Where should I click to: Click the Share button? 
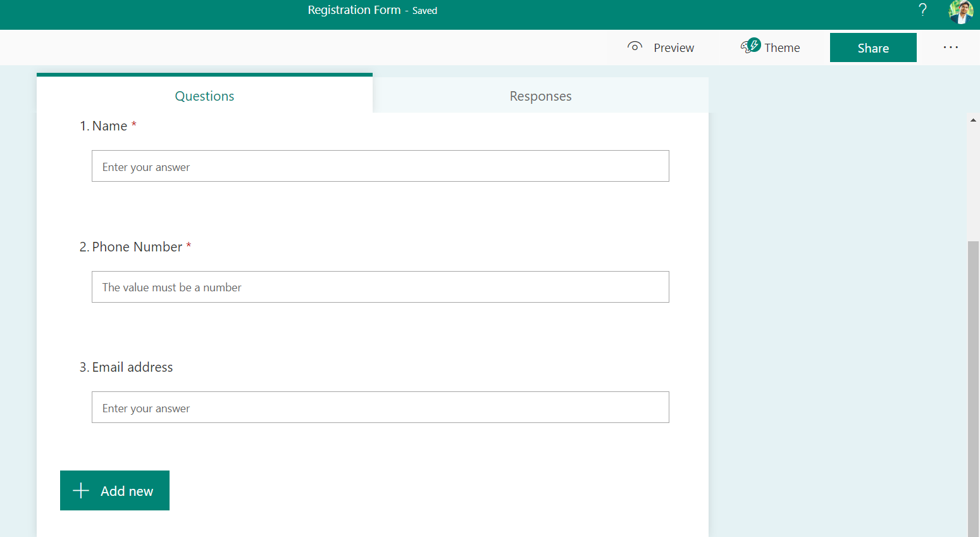(x=873, y=47)
